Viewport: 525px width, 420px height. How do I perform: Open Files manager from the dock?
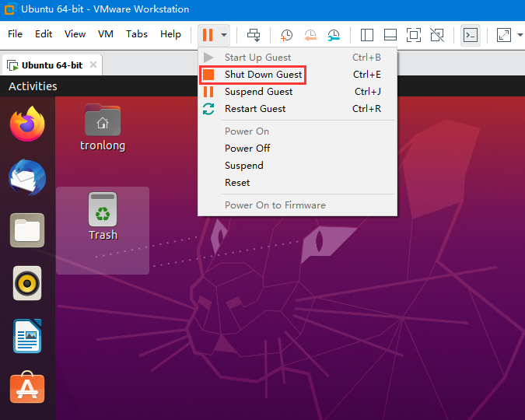(27, 230)
